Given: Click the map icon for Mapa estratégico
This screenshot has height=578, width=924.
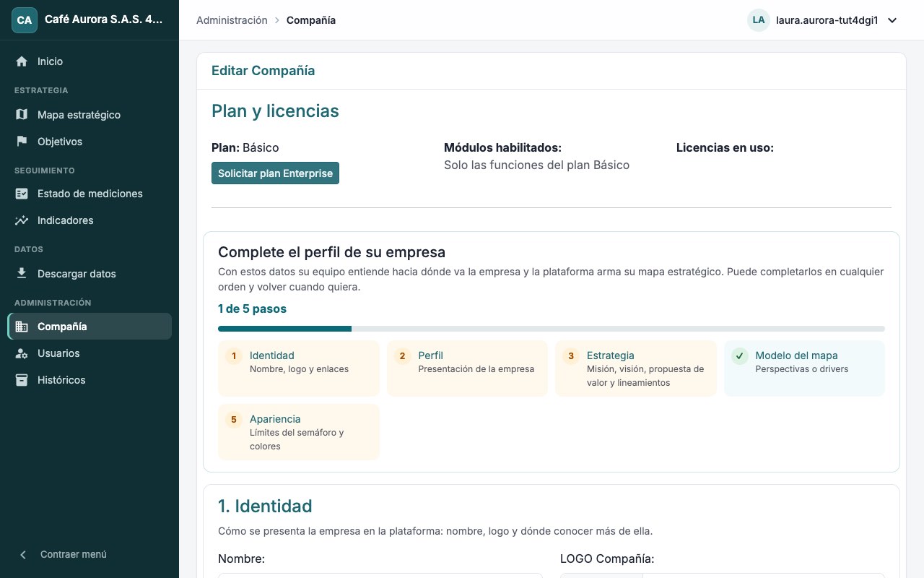Looking at the screenshot, I should click(22, 115).
